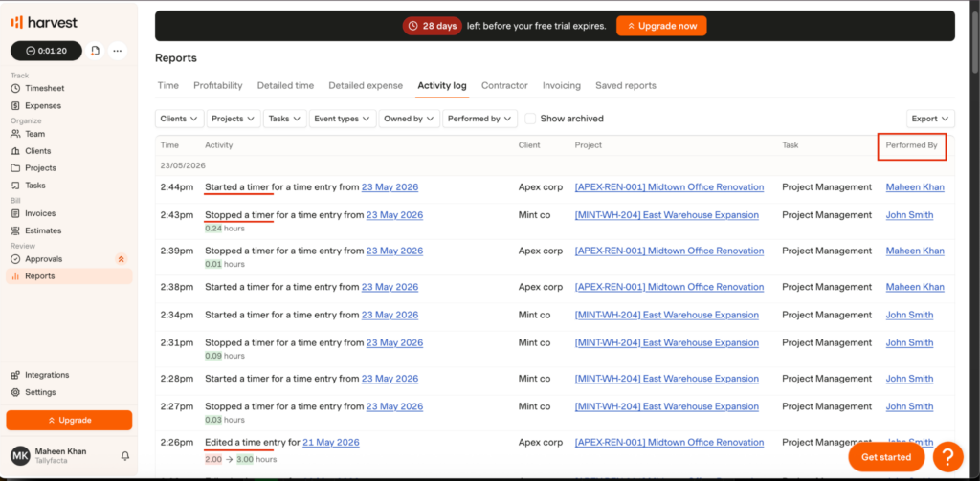
Task: Click the orange Upgrade button in sidebar
Action: point(69,421)
